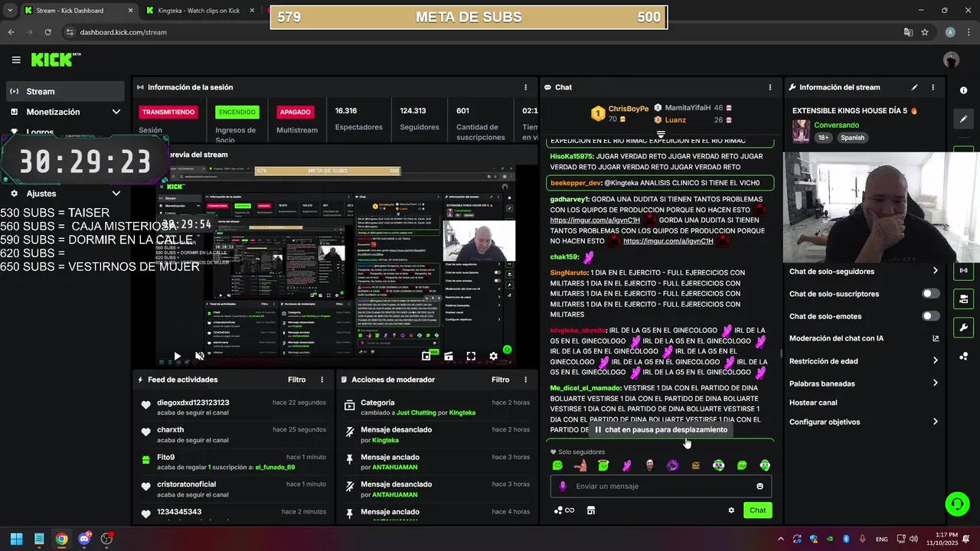Open channel points infinity icon below chat
The height and width of the screenshot is (551, 980).
[x=564, y=510]
